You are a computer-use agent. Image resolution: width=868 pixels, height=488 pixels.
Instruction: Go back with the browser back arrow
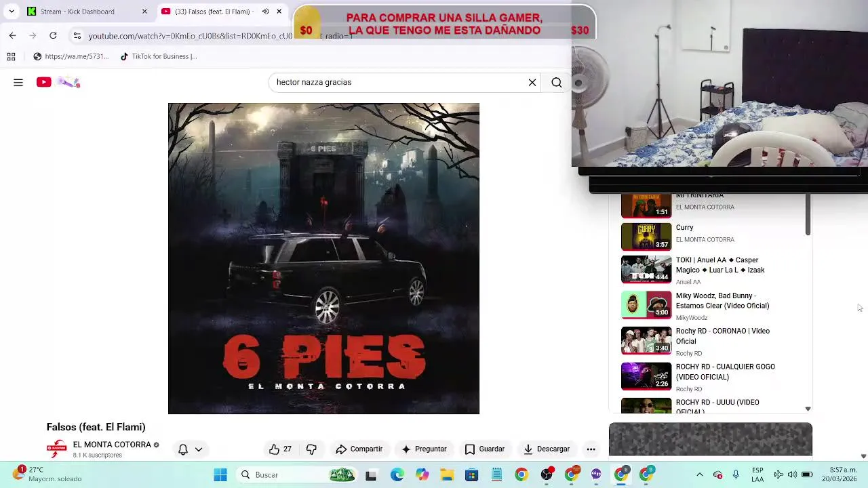(12, 35)
